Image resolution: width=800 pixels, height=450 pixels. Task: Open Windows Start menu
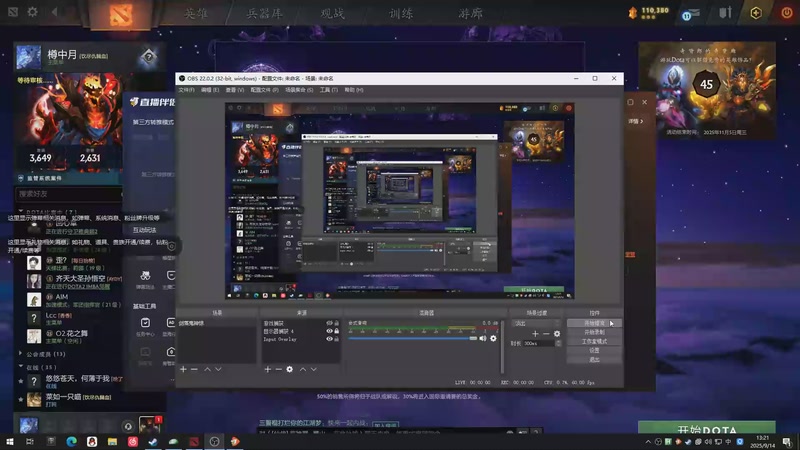pos(10,441)
